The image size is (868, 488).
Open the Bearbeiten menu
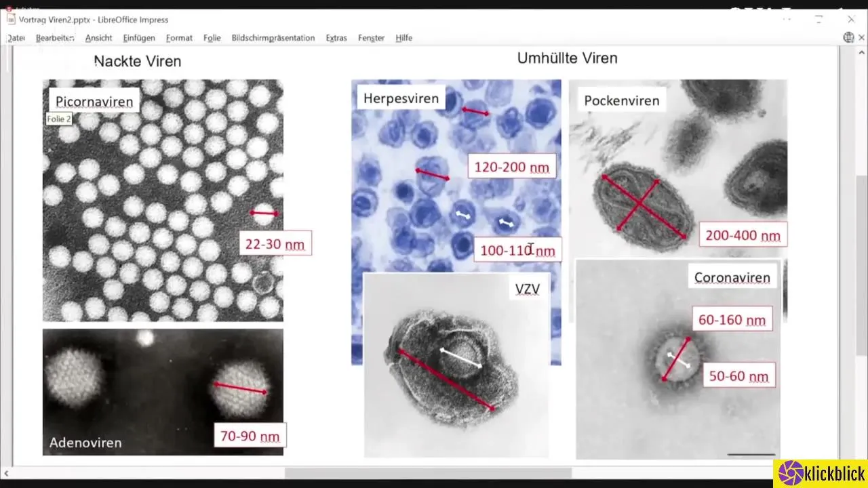(x=55, y=38)
